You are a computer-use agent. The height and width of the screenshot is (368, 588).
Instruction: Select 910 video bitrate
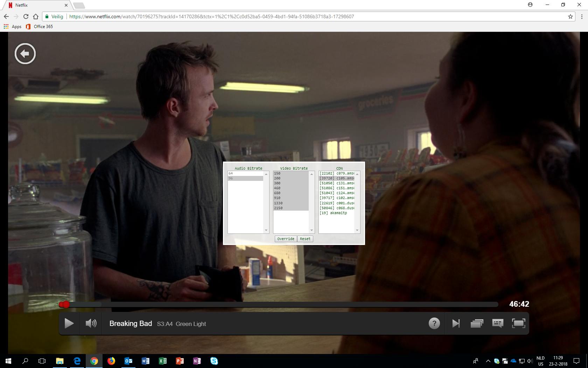coord(291,198)
